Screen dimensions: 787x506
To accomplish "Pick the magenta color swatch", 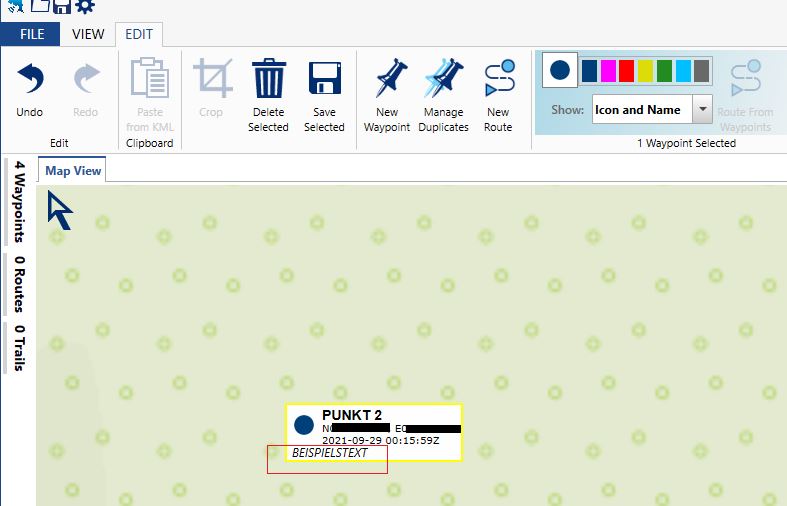I will (608, 71).
